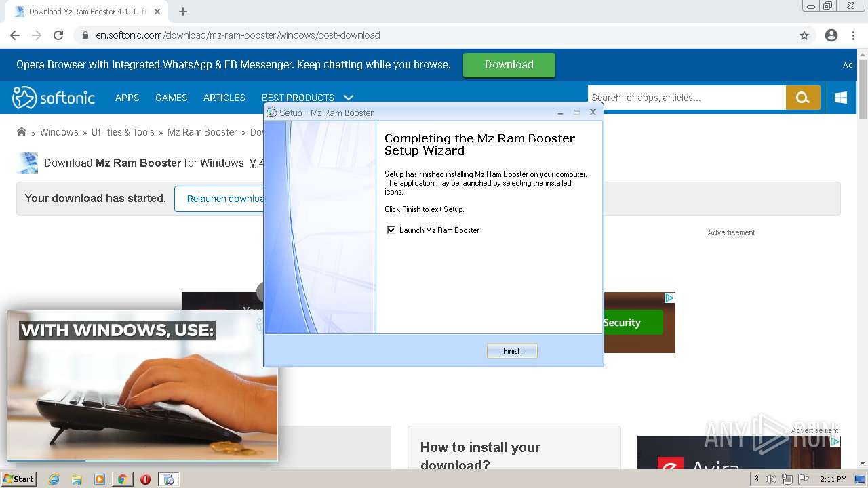Screen dimensions: 868x488
Task: Click the home breadcrumb icon
Action: (x=22, y=132)
